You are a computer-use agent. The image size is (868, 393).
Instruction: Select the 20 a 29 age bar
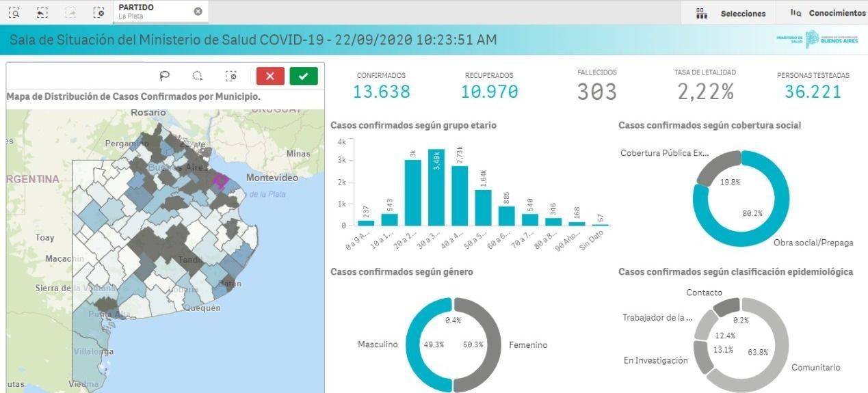coord(412,193)
